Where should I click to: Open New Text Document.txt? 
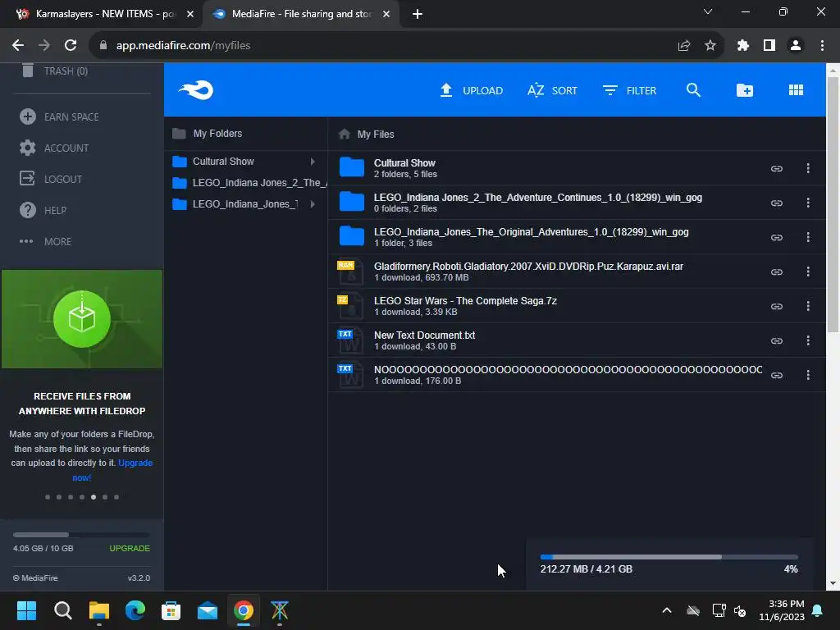[x=424, y=335]
